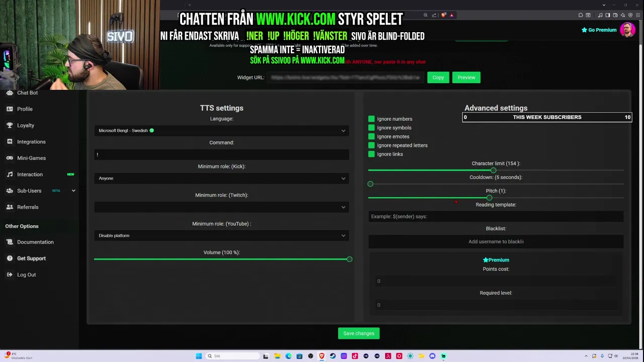Open File Explorer from the taskbar

277,356
